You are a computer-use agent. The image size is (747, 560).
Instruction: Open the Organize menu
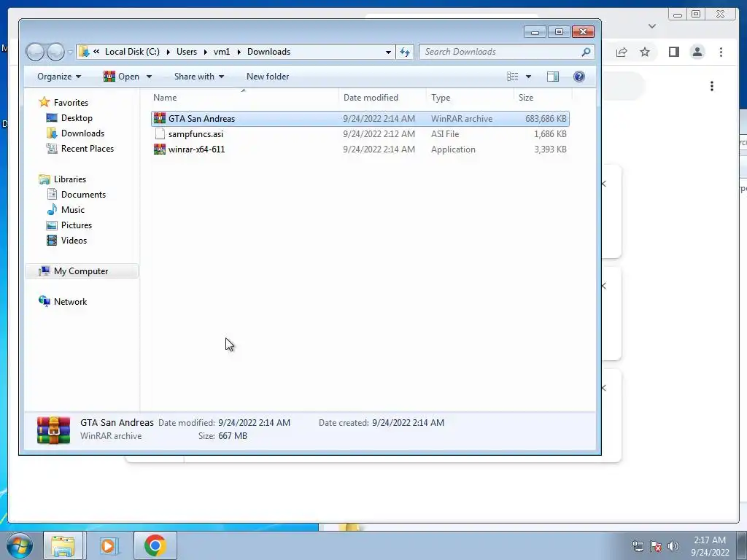coord(59,77)
